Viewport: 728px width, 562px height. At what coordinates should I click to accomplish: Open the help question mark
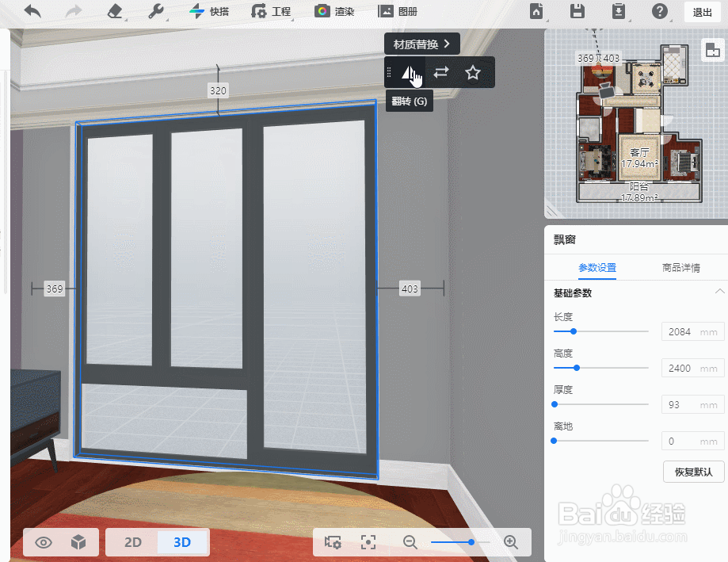pos(659,11)
